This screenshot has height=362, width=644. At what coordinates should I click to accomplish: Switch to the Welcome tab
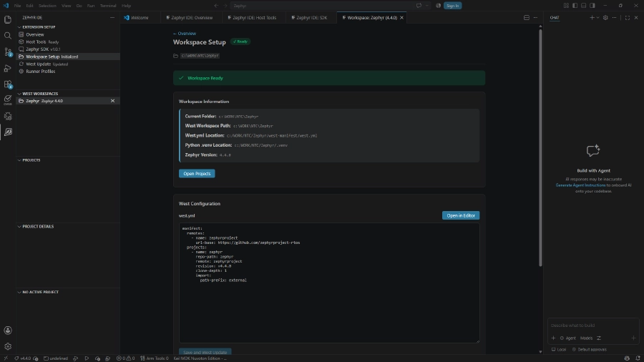[139, 18]
